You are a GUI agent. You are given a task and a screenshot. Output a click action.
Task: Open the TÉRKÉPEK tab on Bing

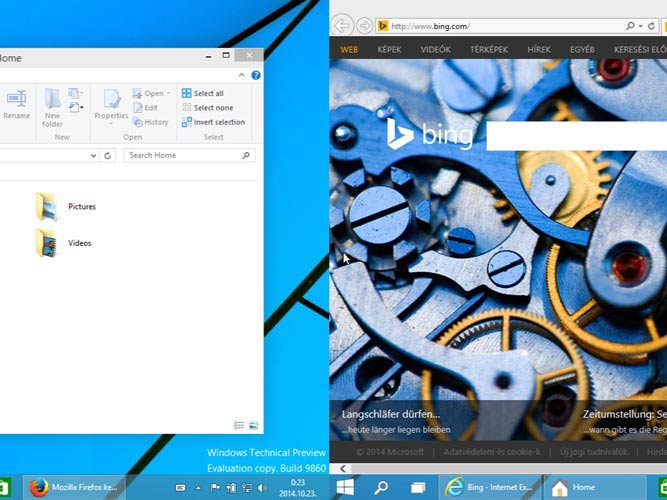coord(489,49)
